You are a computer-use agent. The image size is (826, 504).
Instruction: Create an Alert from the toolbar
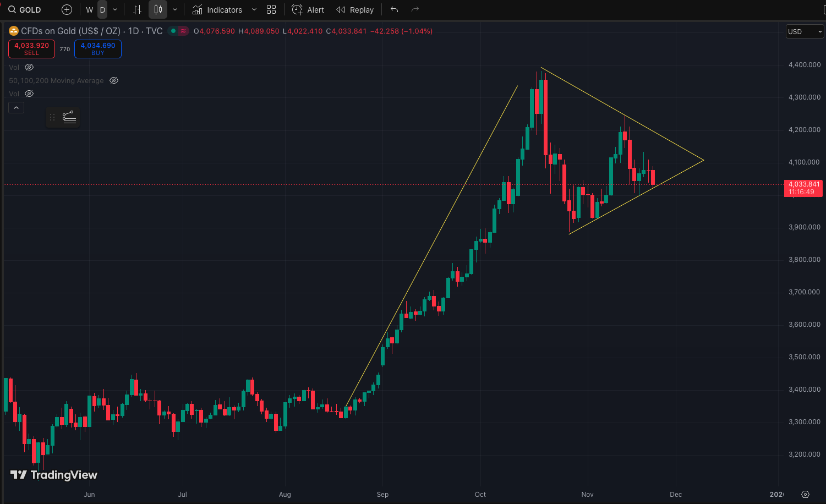[x=308, y=10]
